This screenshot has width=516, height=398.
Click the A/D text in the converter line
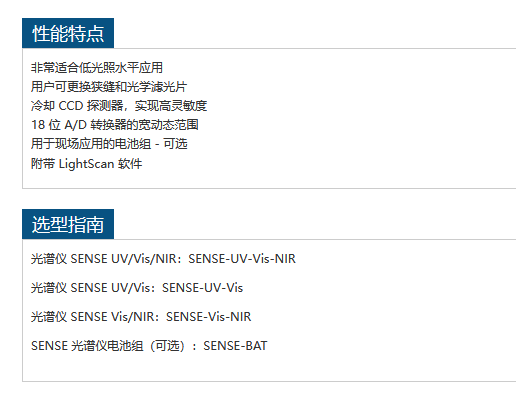click(x=75, y=125)
